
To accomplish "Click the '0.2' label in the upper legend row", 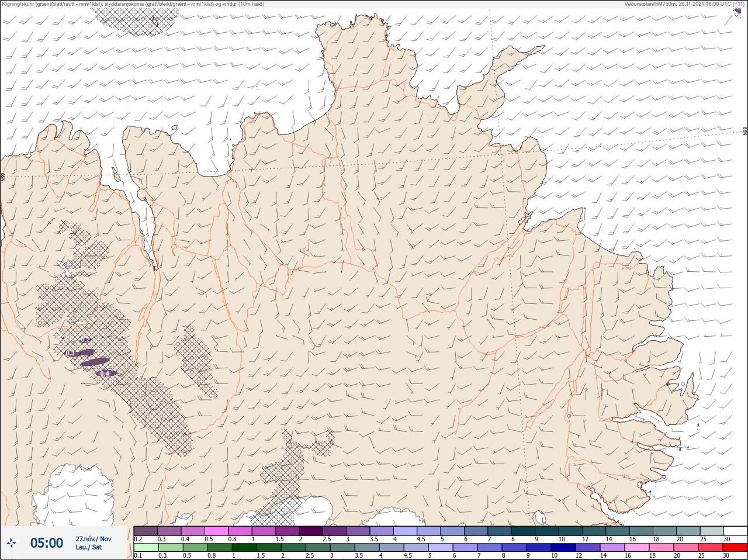I will point(138,538).
